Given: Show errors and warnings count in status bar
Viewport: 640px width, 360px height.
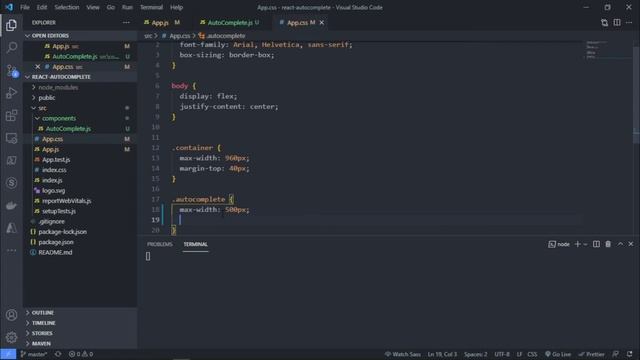Looking at the screenshot, I should [x=81, y=354].
